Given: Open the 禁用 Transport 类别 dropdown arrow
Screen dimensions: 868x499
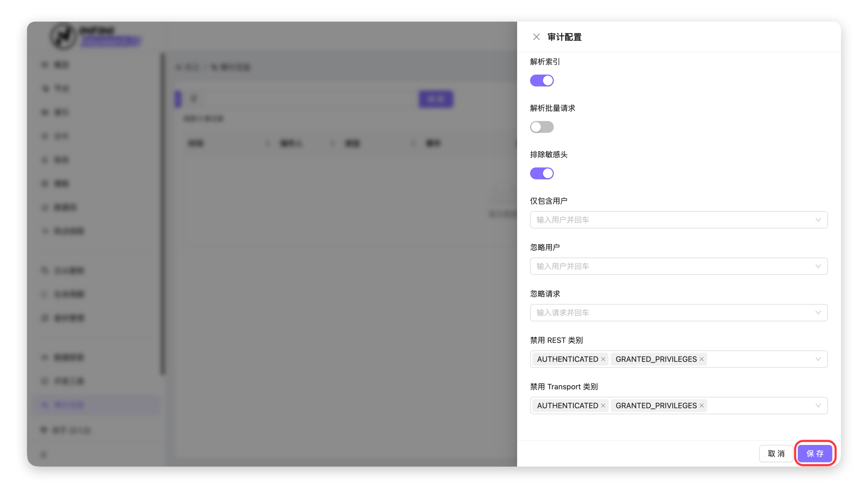Looking at the screenshot, I should coord(818,406).
